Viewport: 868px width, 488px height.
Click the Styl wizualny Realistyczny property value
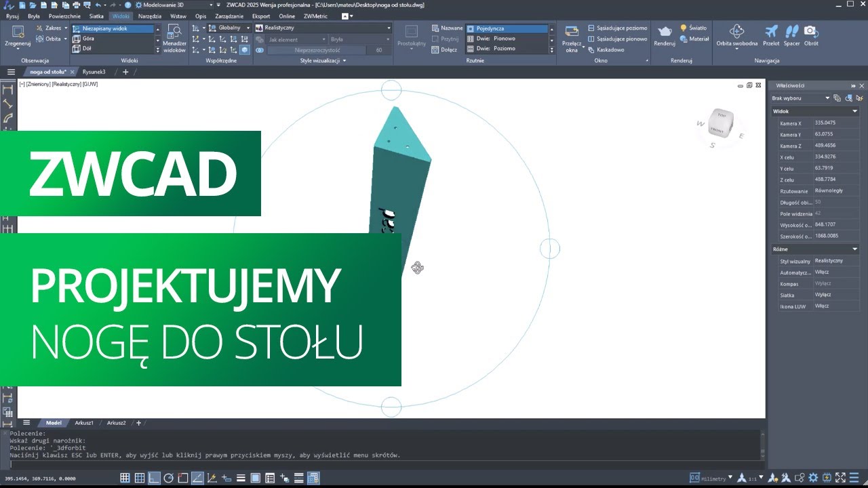click(836, 261)
